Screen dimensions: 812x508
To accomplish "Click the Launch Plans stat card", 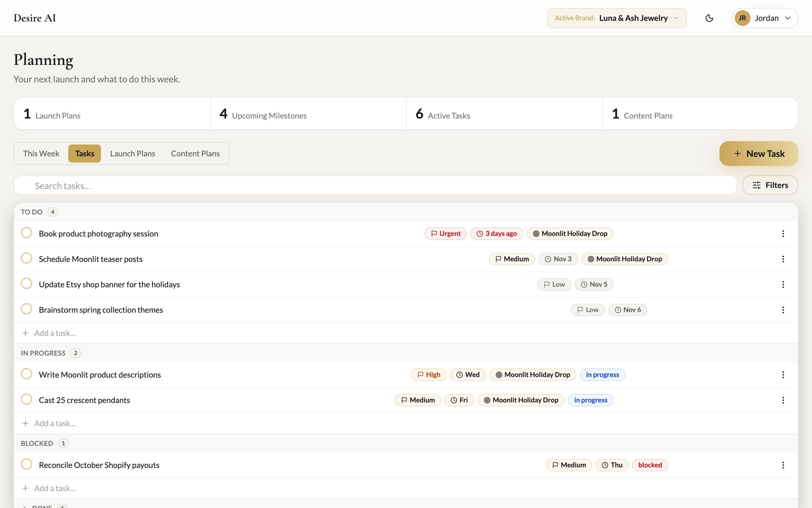I will [x=112, y=113].
